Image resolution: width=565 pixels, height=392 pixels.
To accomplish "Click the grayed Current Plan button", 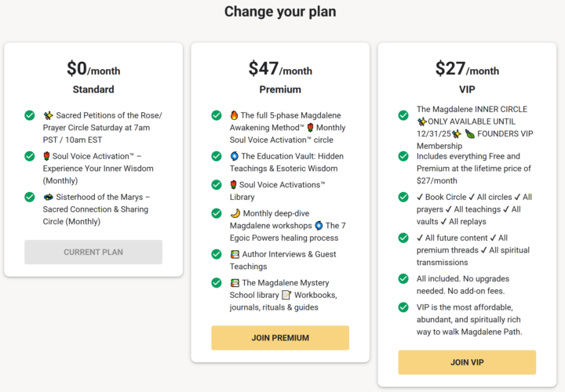I will click(93, 252).
